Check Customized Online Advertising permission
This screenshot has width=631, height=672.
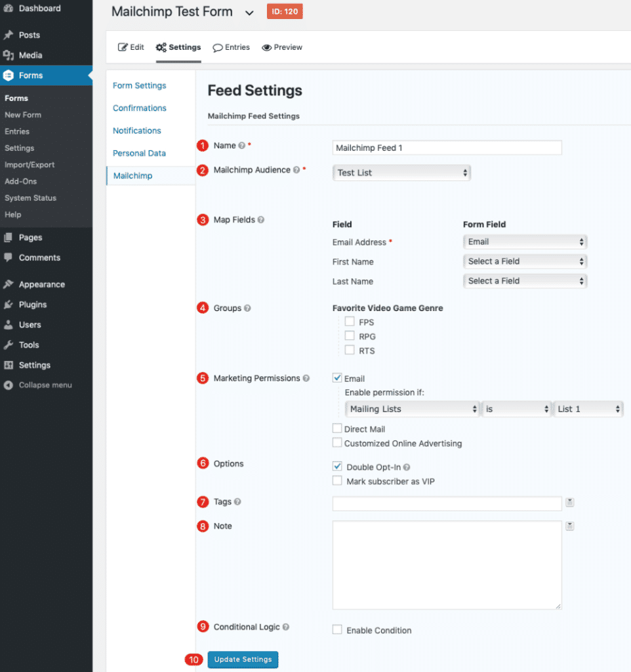click(x=337, y=443)
